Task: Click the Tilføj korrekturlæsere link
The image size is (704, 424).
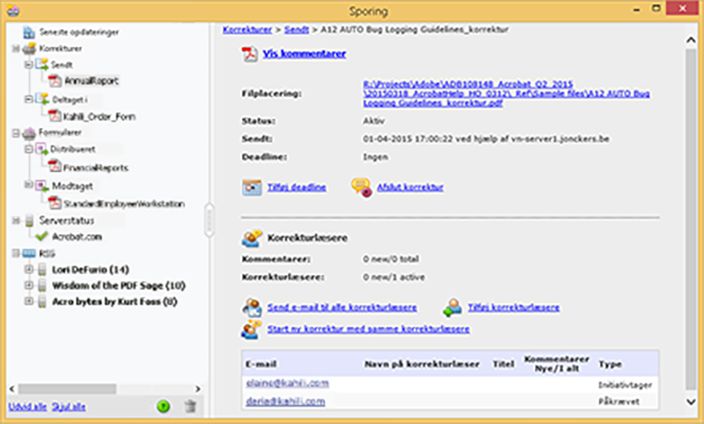Action: [x=514, y=308]
